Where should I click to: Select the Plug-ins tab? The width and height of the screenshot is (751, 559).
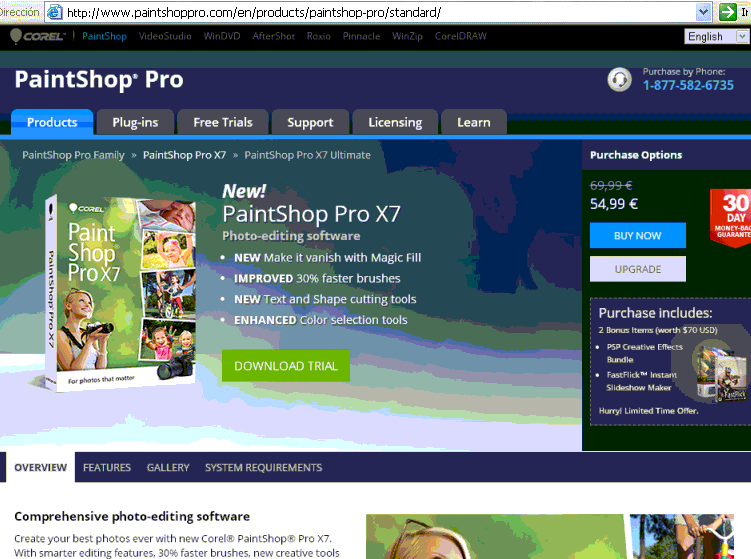coord(135,122)
